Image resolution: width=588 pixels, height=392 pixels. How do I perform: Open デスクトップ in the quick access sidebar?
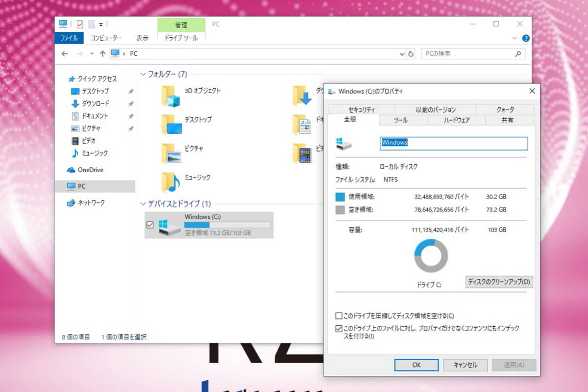[95, 91]
